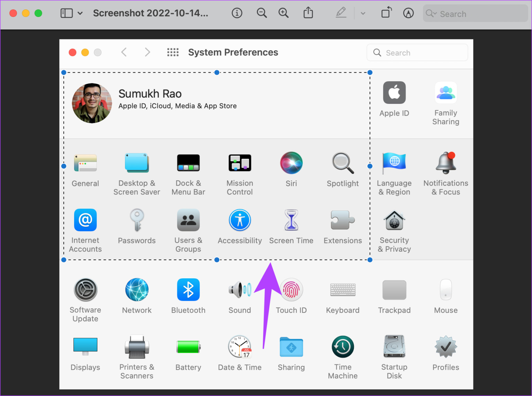This screenshot has height=396, width=532.
Task: Open the Markup pencil tool in Preview
Action: [341, 13]
